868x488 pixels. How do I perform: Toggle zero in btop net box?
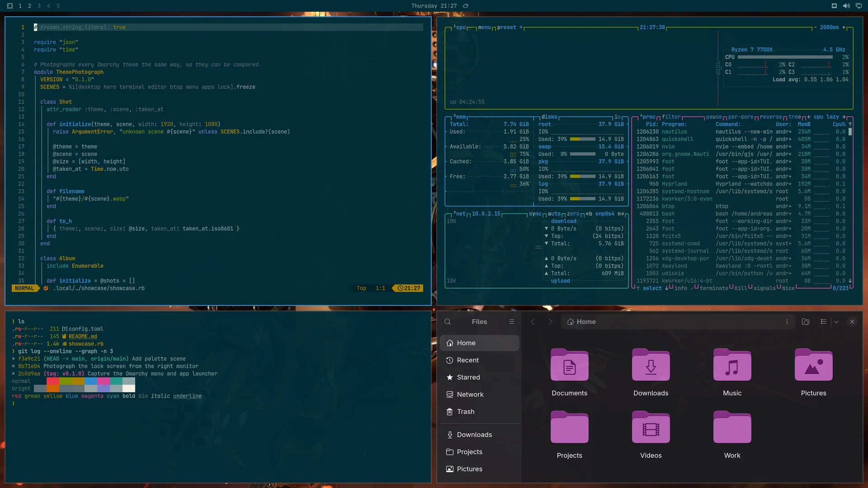pos(573,214)
